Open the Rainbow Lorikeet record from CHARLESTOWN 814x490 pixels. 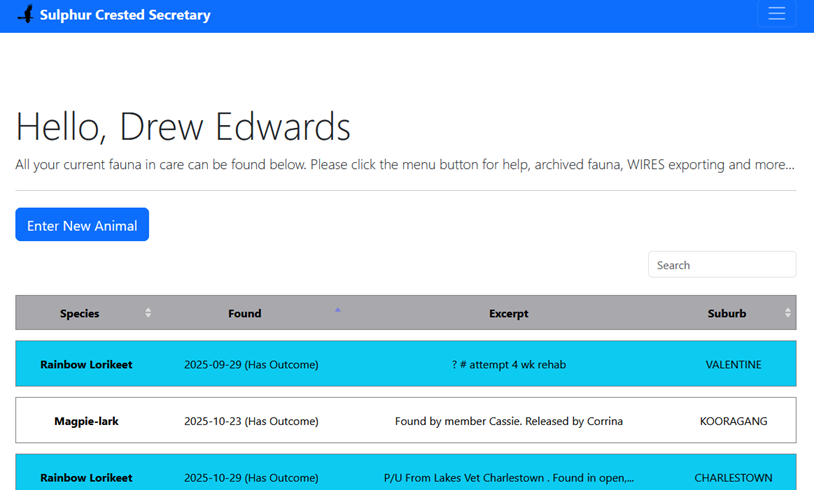[86, 478]
